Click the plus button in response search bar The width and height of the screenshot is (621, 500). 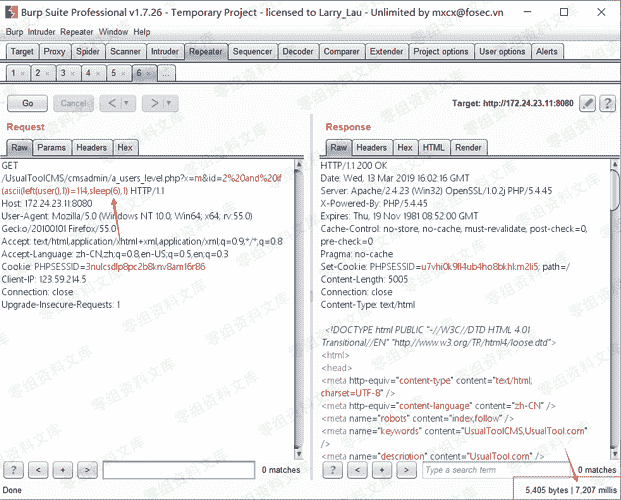383,469
